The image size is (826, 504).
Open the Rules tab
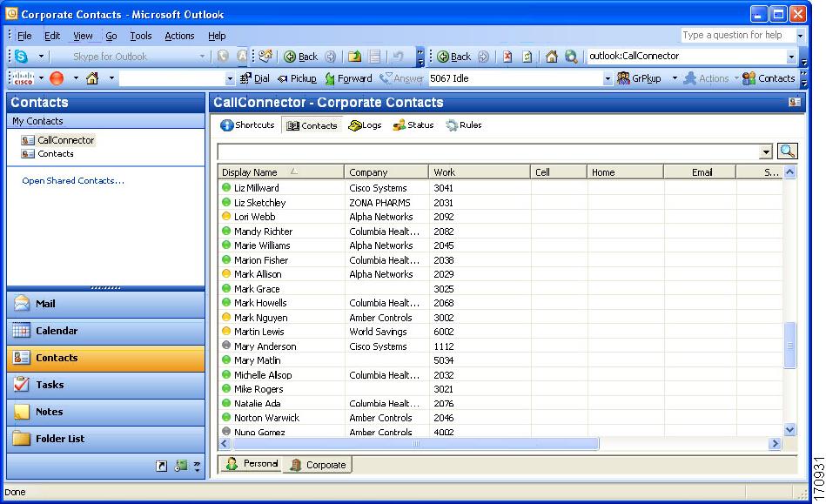(x=464, y=124)
